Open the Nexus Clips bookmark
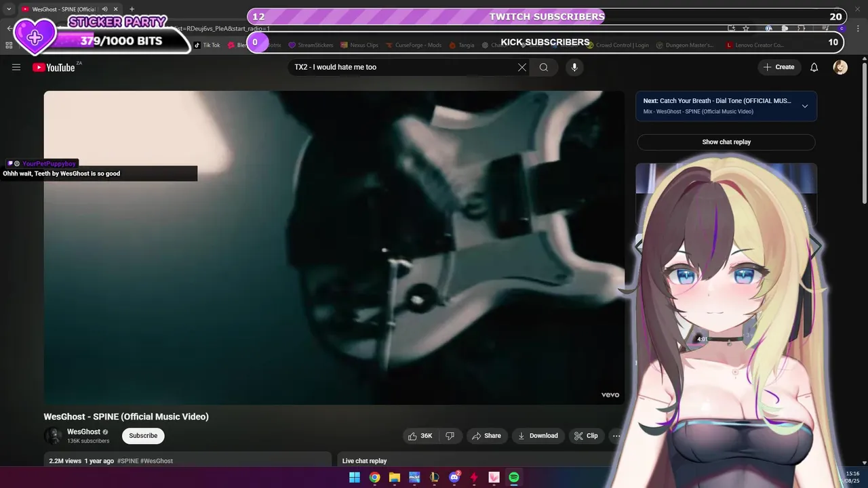Viewport: 868px width, 488px height. [x=359, y=45]
